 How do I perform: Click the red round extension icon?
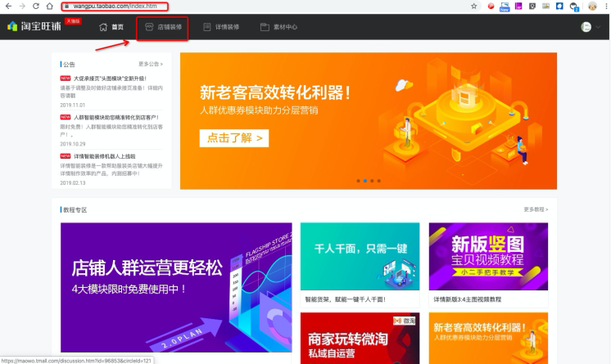491,7
